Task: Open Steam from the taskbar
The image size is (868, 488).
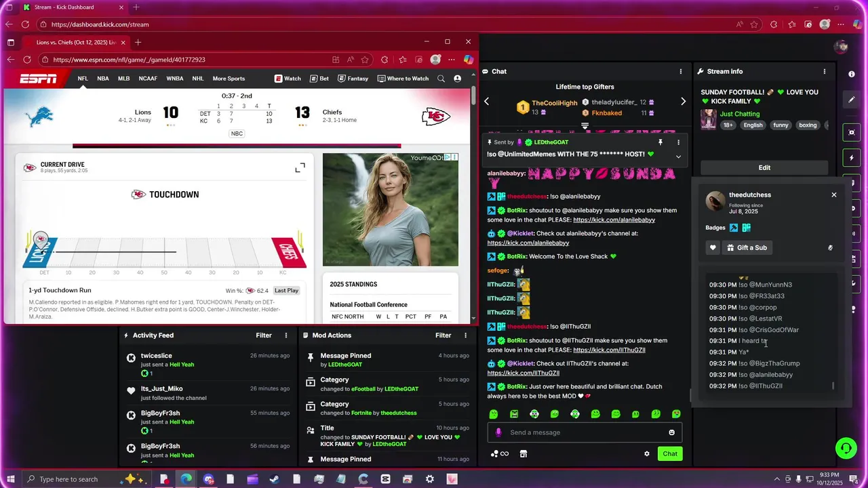Action: [x=275, y=479]
